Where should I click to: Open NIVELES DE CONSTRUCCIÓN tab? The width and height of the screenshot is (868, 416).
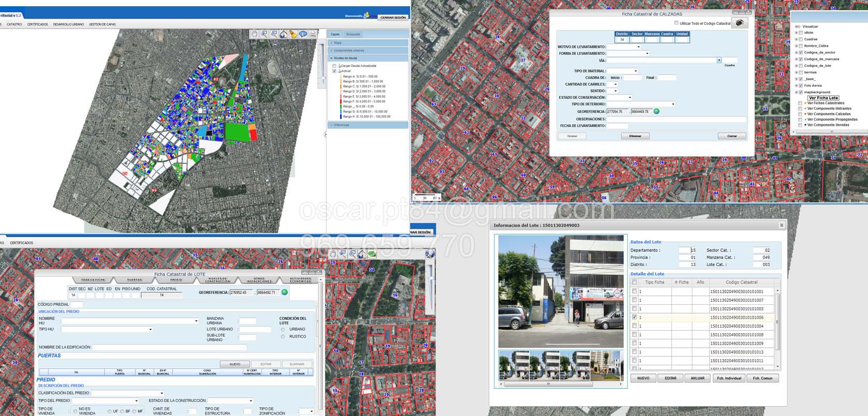click(218, 279)
